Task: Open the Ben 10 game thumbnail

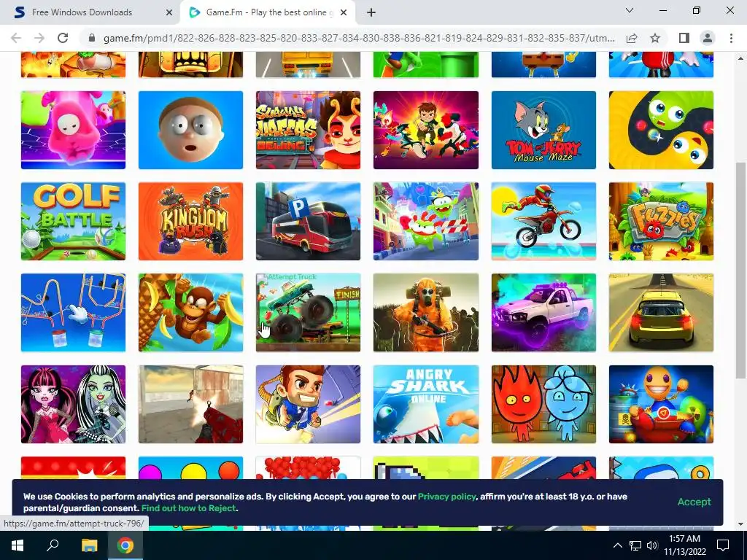Action: 426,130
